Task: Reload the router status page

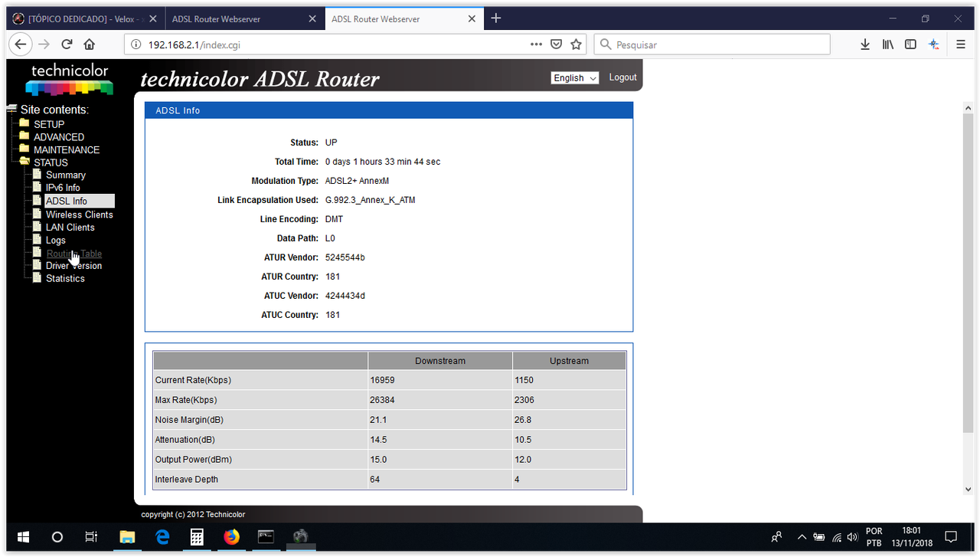Action: click(x=67, y=44)
